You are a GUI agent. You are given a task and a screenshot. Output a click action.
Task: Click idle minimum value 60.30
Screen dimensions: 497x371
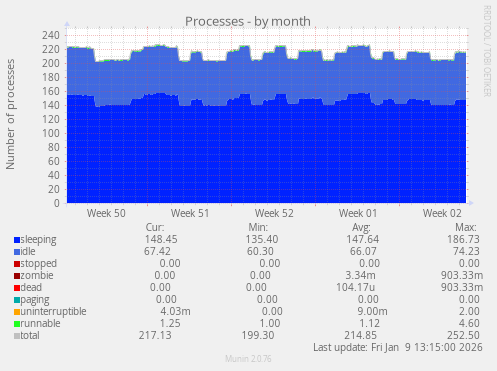coord(260,251)
